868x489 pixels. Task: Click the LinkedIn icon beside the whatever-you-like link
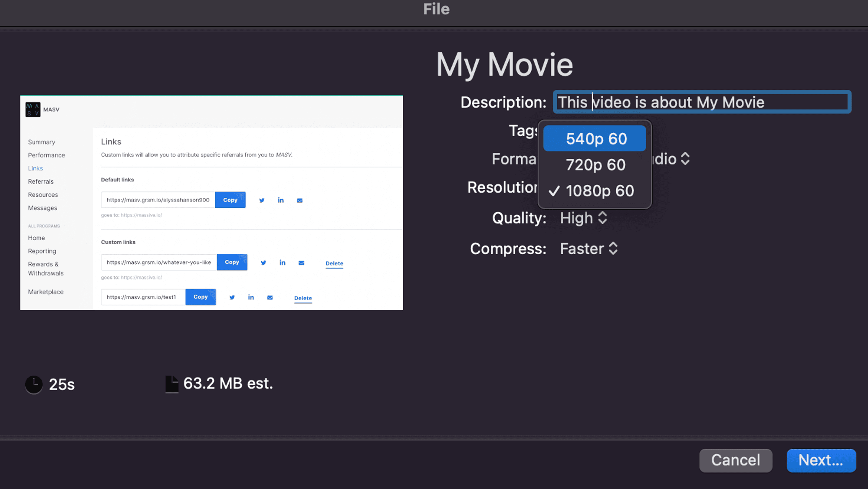pyautogui.click(x=283, y=263)
